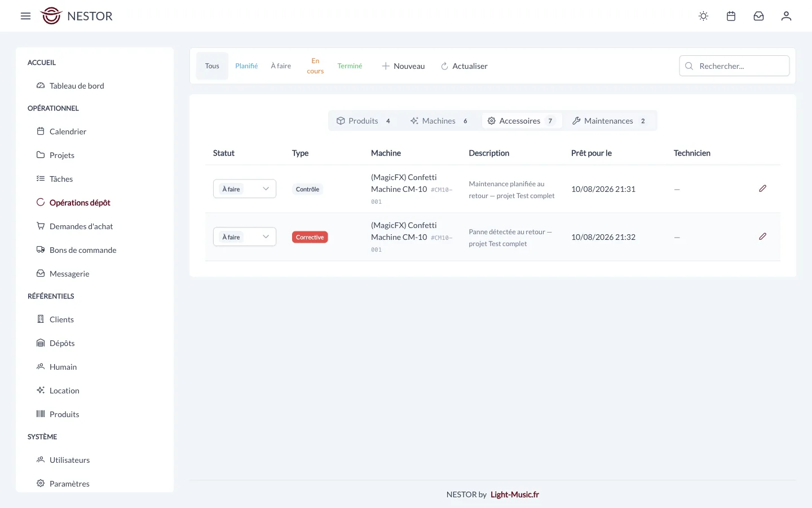Filter by En cours status

pyautogui.click(x=315, y=66)
